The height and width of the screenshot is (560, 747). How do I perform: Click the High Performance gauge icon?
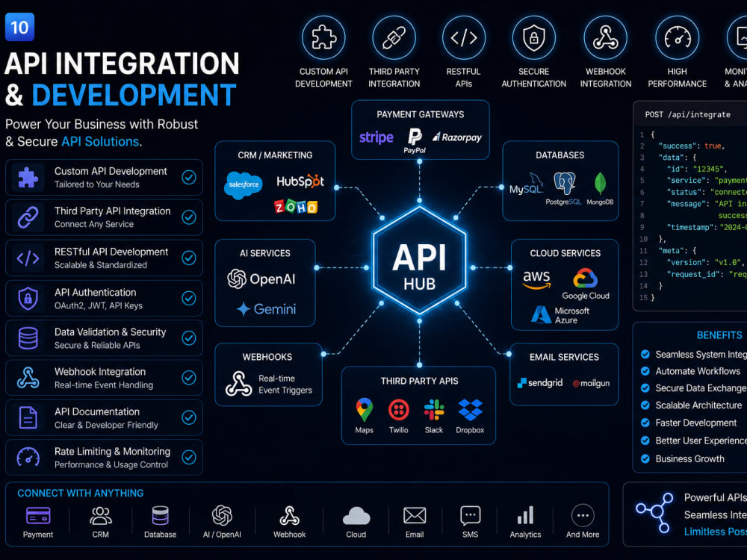pos(677,37)
